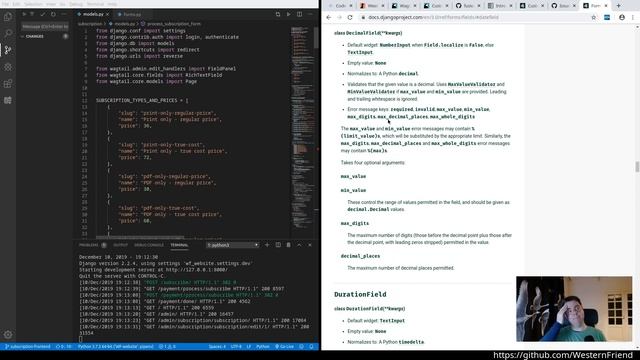The width and height of the screenshot is (640, 360).
Task: Go back in the Chrome browser
Action: point(329,18)
